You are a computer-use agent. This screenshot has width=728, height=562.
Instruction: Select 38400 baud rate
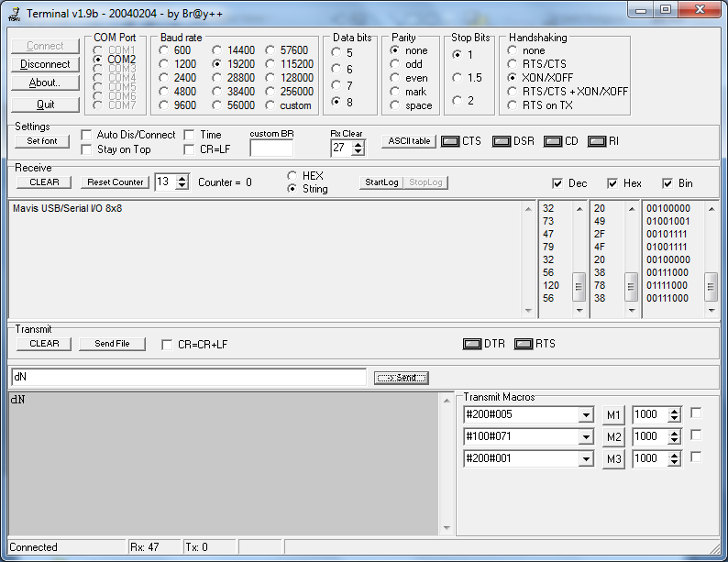[216, 92]
